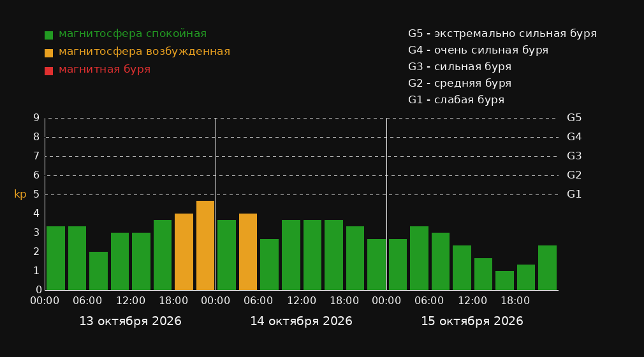Click "G2 - средняя буря" description

460,84
